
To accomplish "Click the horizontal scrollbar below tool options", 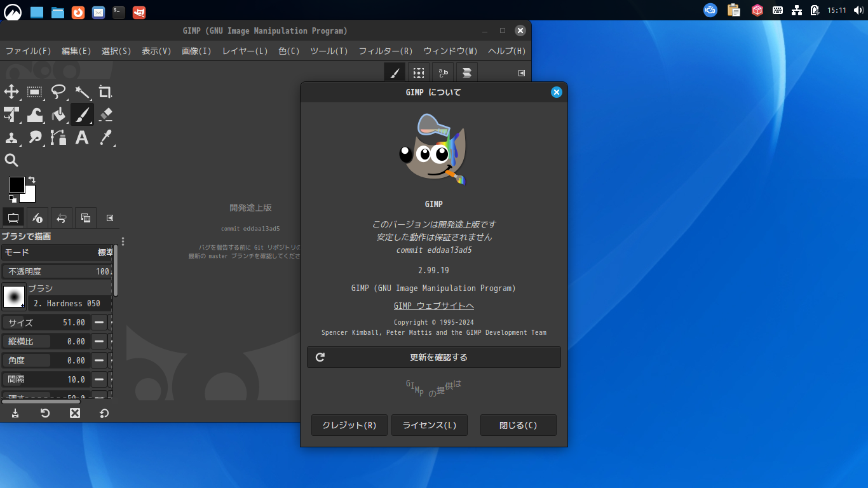I will [41, 401].
